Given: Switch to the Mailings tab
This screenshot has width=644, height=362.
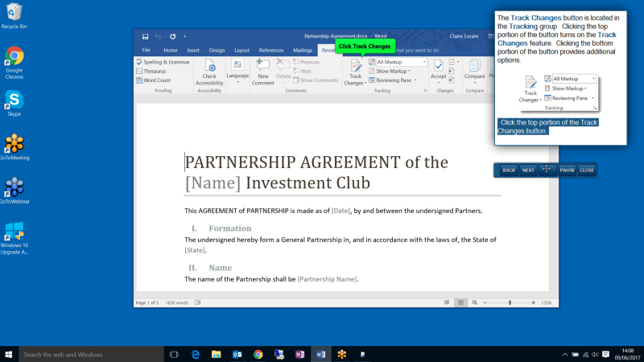Looking at the screenshot, I should point(303,50).
